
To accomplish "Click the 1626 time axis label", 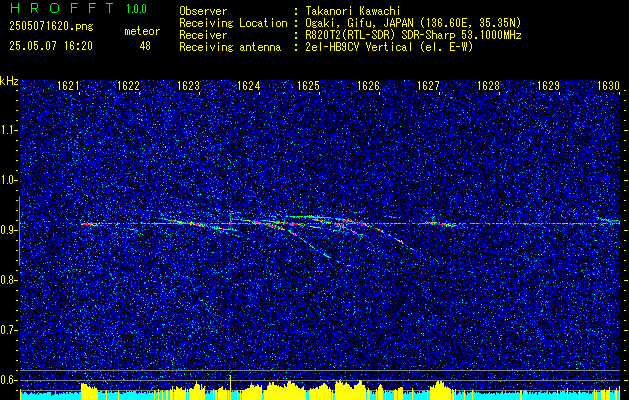I will pos(369,86).
